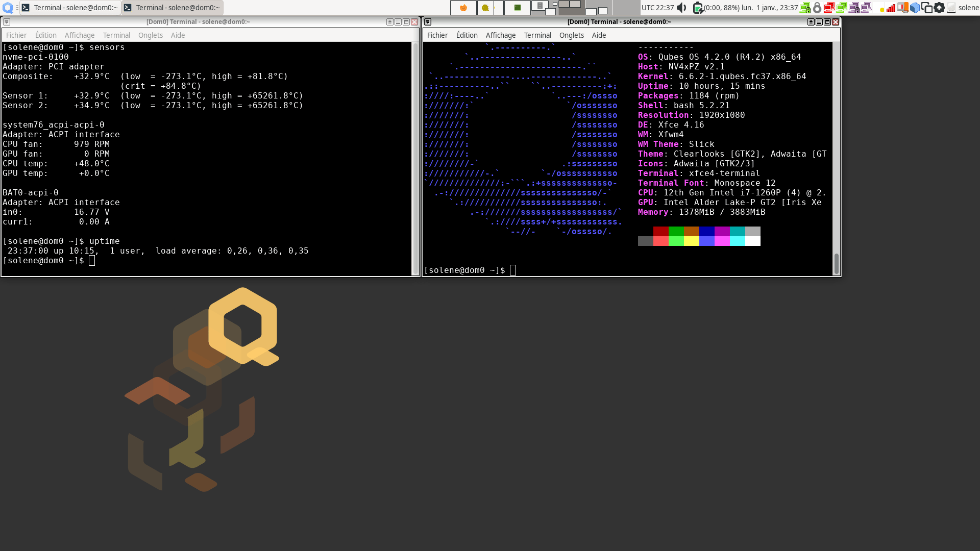
Task: Switch to the last workspace in pager
Action: pyautogui.click(x=626, y=8)
